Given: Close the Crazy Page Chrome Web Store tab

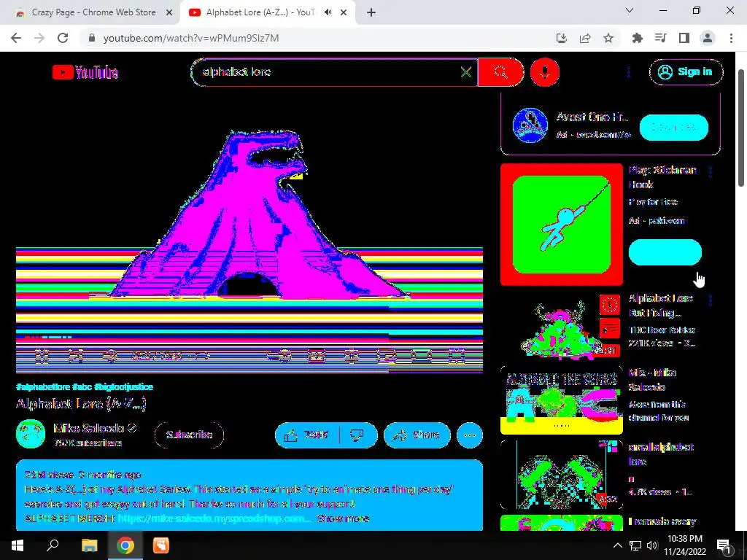Looking at the screenshot, I should pyautogui.click(x=169, y=12).
